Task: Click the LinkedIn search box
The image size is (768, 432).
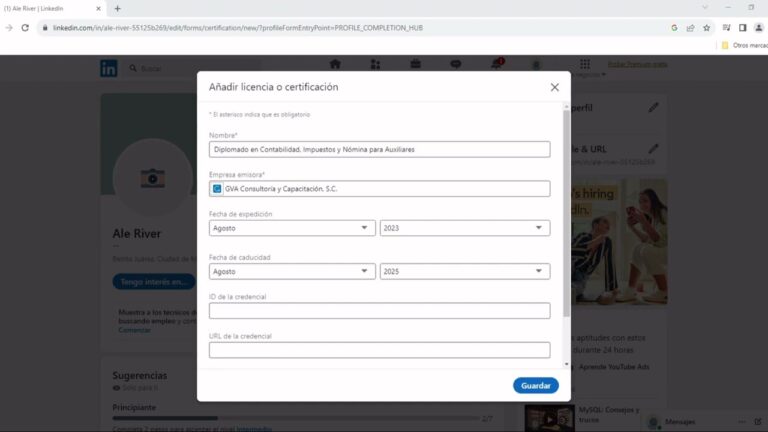Action: point(193,68)
